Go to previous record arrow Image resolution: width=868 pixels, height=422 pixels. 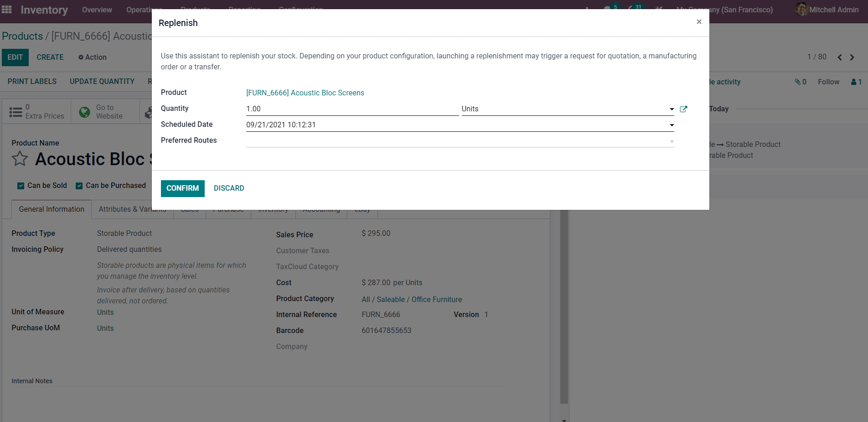[x=839, y=57]
